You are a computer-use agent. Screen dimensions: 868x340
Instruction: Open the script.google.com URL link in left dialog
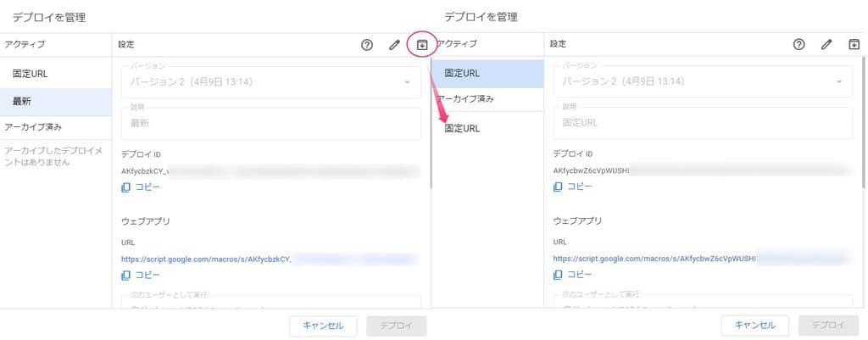coord(206,257)
